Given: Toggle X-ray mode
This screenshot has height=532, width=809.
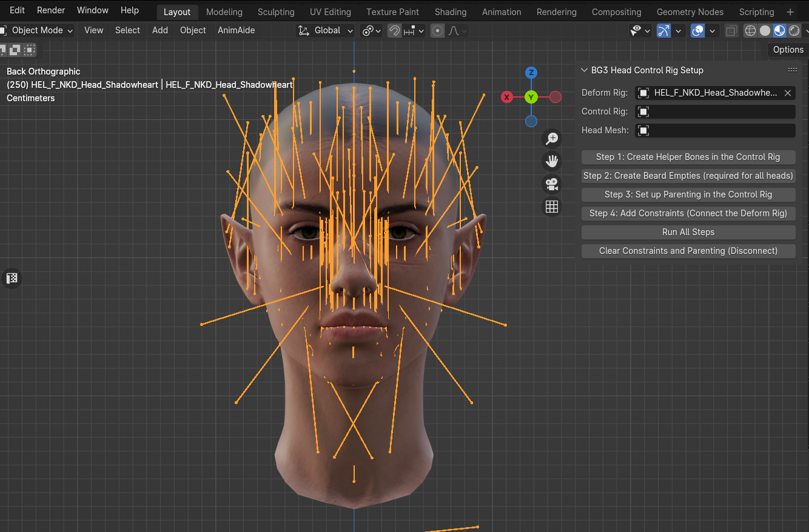Looking at the screenshot, I should 731,30.
